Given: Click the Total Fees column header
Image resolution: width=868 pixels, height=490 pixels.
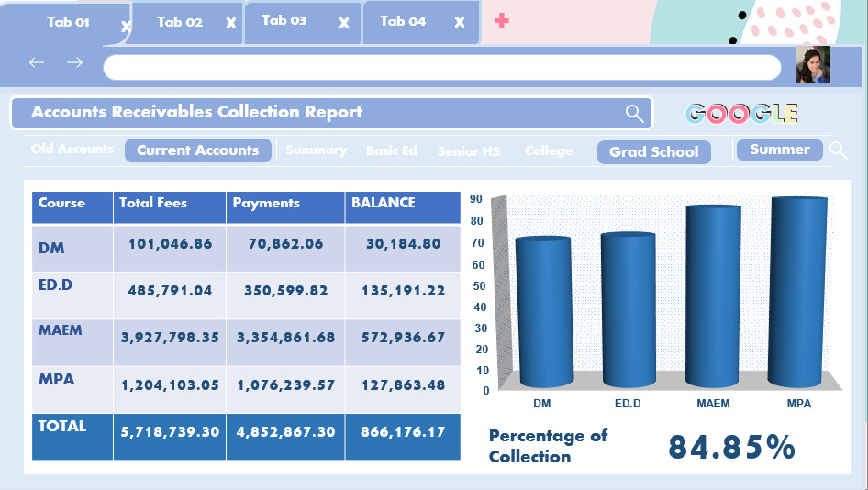Looking at the screenshot, I should click(x=170, y=207).
